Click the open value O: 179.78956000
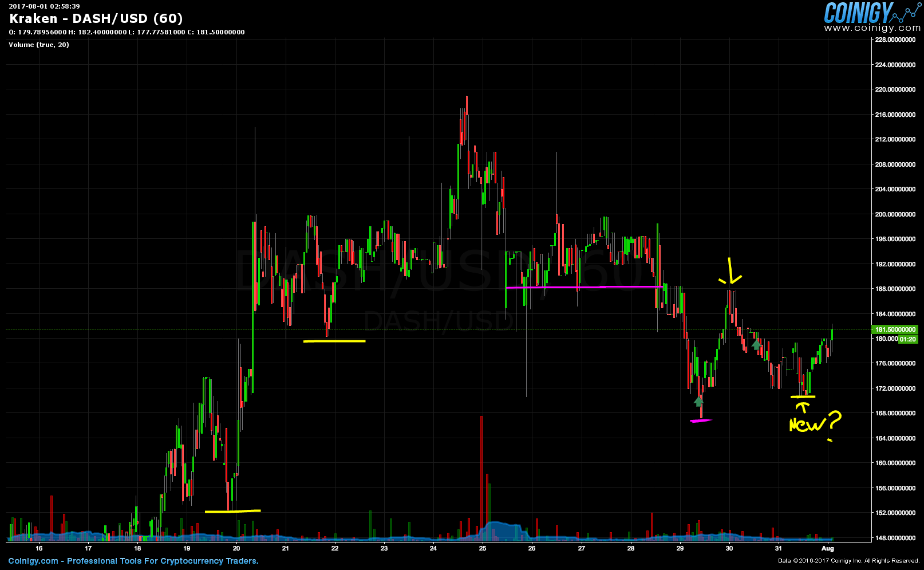924x570 pixels. (x=38, y=32)
